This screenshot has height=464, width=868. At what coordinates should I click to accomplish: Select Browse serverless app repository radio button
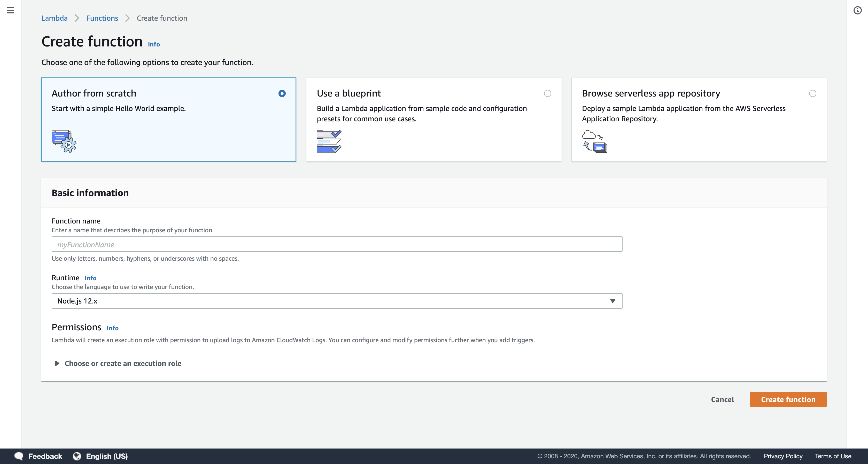pyautogui.click(x=812, y=93)
